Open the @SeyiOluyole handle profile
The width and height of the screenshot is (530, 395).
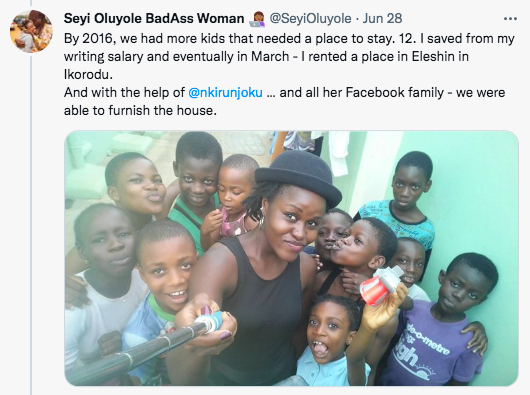pos(310,19)
